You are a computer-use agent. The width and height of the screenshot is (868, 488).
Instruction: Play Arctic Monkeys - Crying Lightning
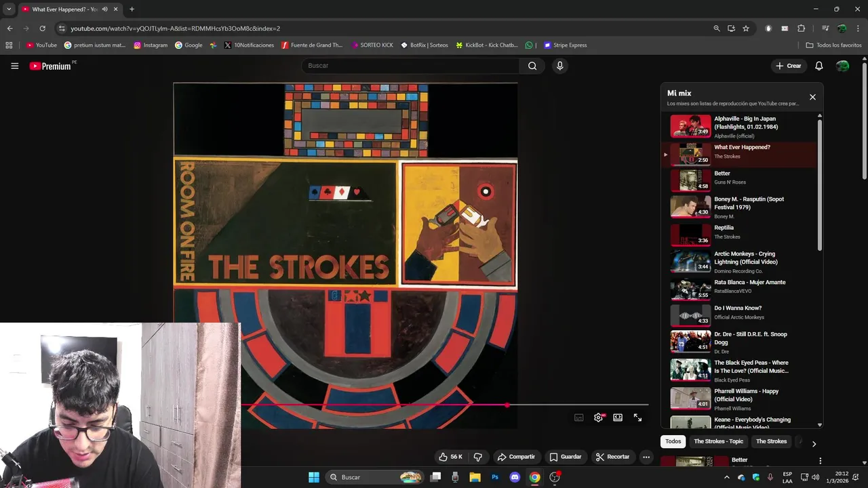click(x=739, y=262)
